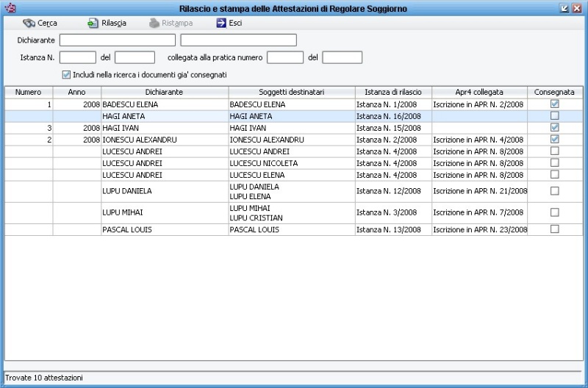Click the Cerca binoculars search icon
The image size is (588, 388).
[29, 23]
